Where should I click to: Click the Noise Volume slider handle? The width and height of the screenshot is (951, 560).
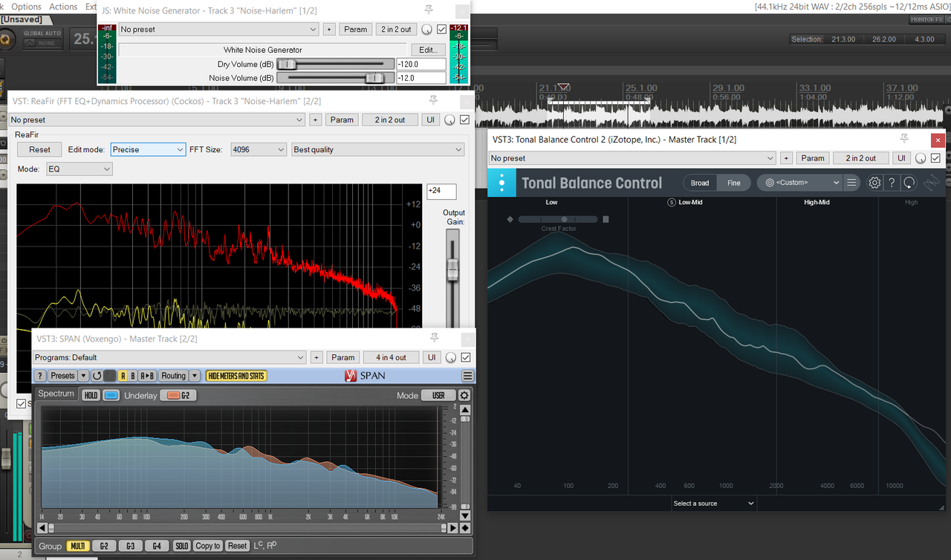[x=375, y=78]
